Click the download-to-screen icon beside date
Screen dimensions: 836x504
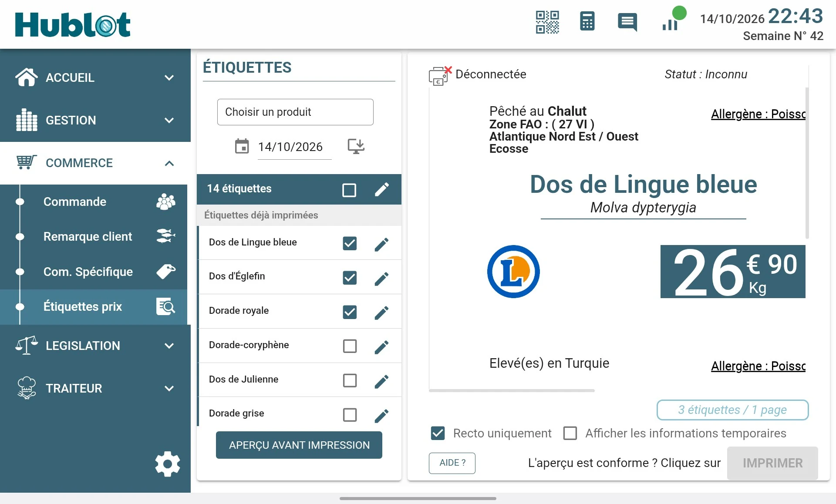coord(356,146)
